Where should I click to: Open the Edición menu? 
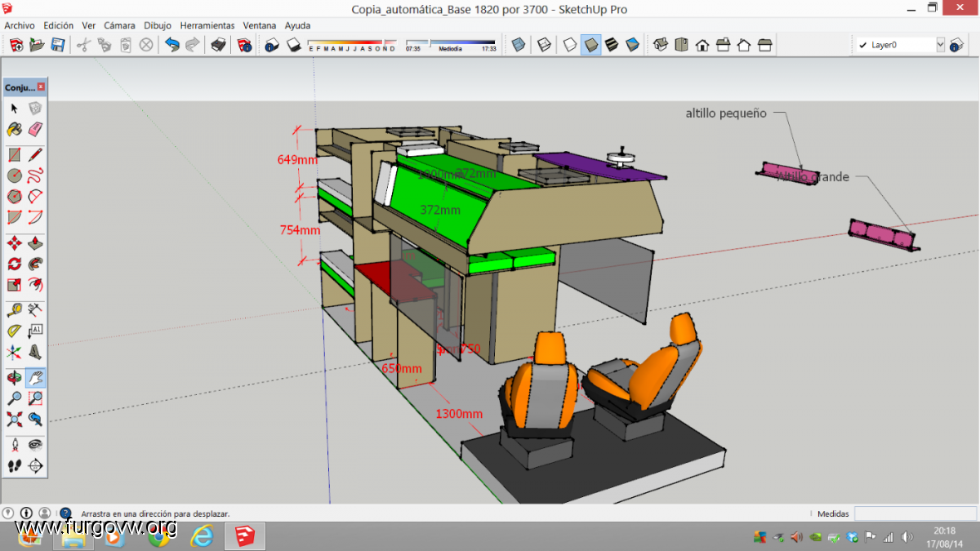pos(58,25)
